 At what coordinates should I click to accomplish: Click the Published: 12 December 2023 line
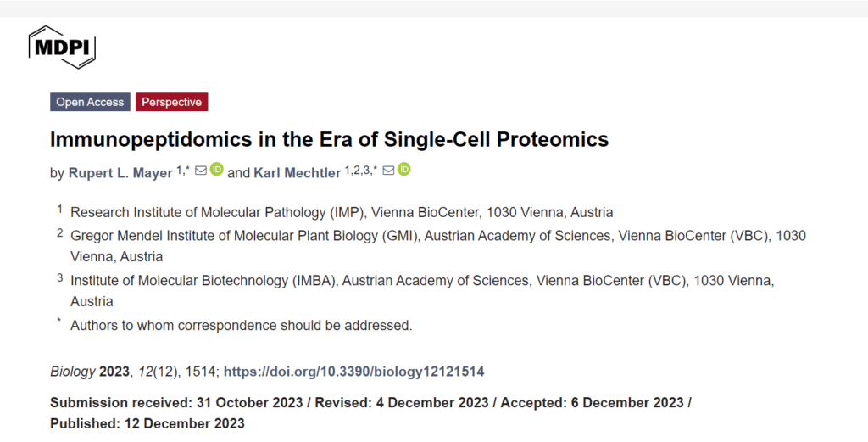coord(147,423)
